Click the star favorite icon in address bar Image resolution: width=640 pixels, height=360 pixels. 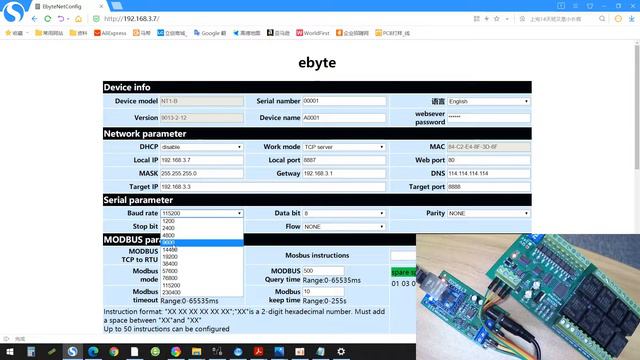tap(497, 19)
